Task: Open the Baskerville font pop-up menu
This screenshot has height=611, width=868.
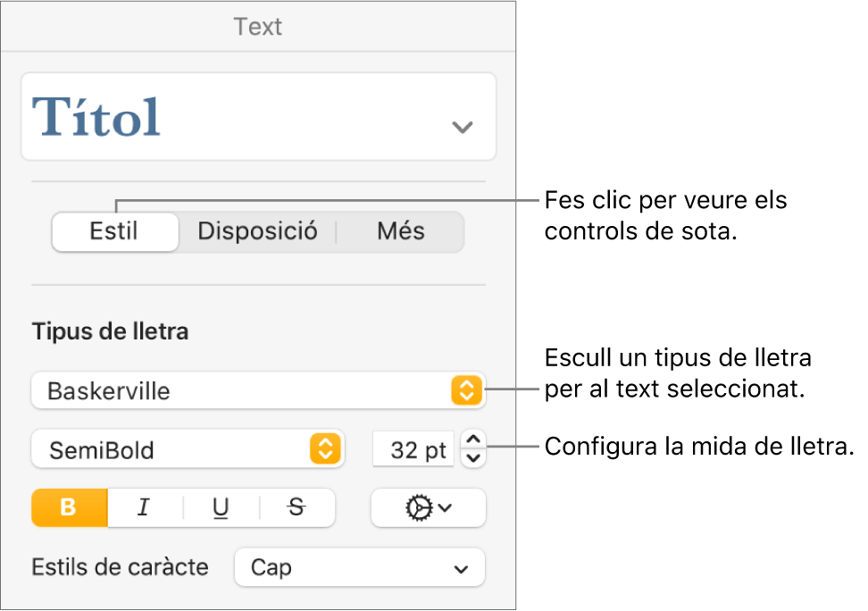Action: point(258,390)
